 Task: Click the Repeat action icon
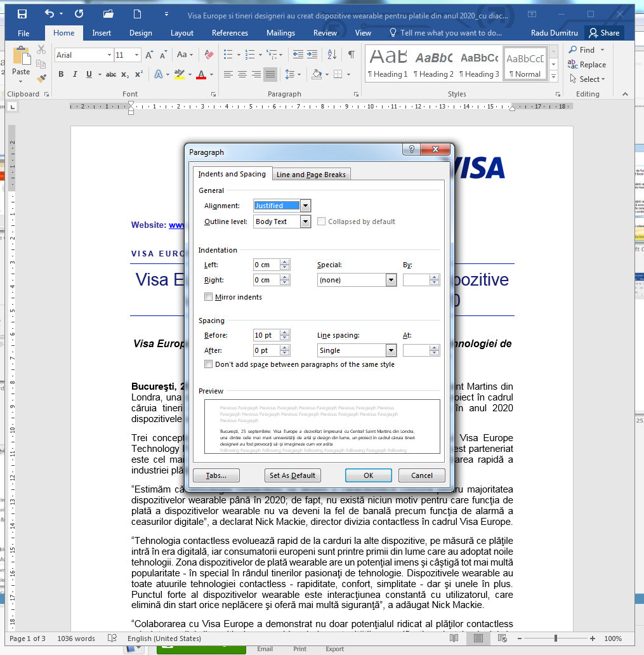point(79,14)
